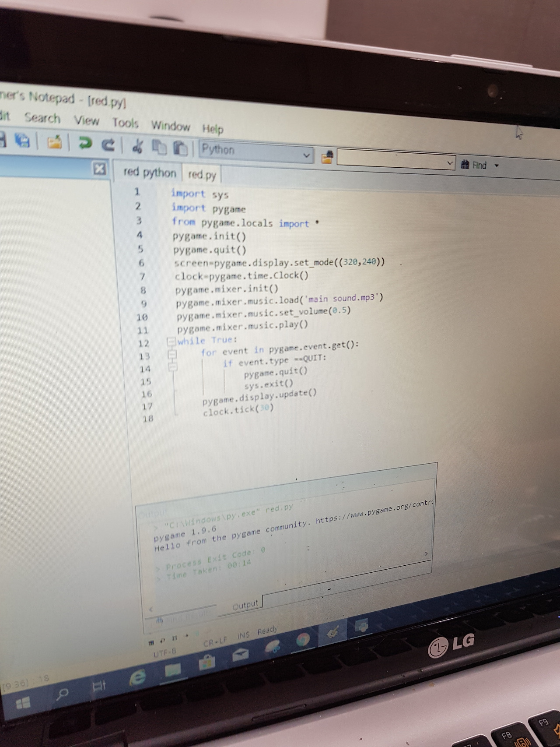560x747 pixels.
Task: Open the Microsoft Store taskbar icon
Action: pyautogui.click(x=207, y=662)
